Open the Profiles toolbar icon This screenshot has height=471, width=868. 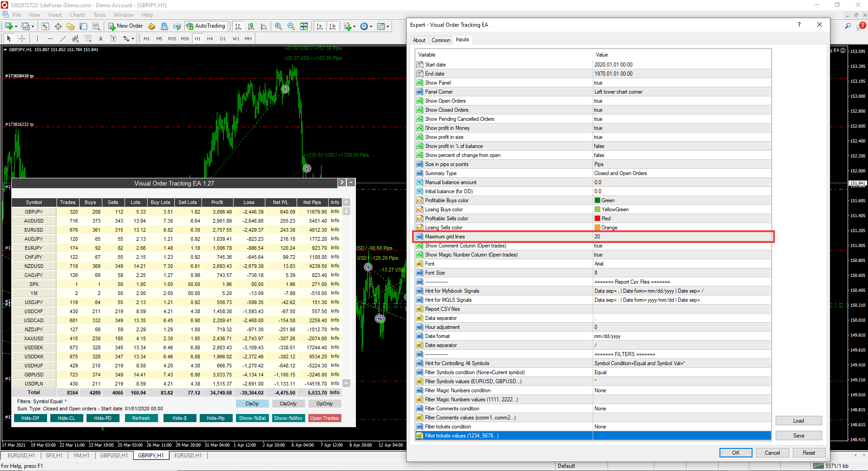(26, 26)
